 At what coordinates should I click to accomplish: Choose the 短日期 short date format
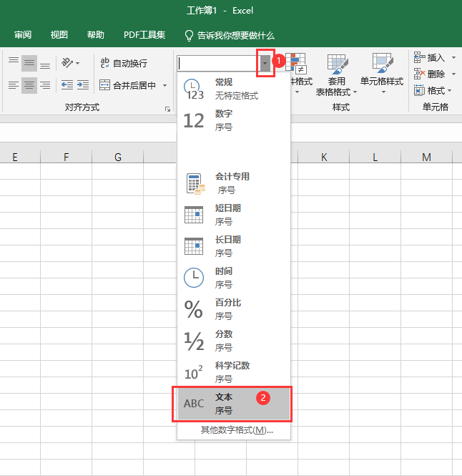(x=234, y=215)
